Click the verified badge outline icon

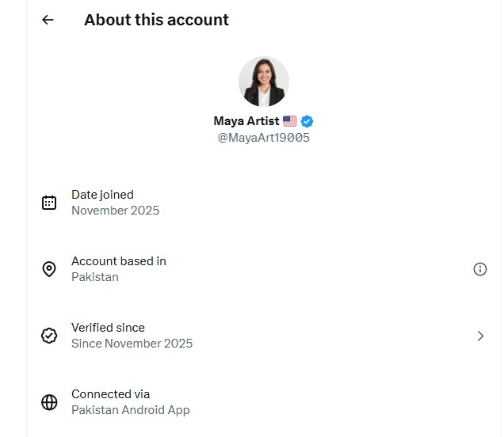point(49,336)
